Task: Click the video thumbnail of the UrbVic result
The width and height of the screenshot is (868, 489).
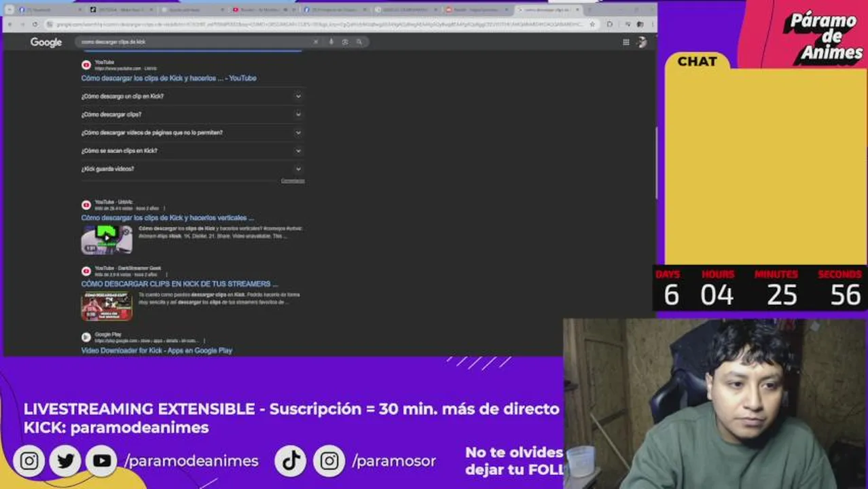Action: click(107, 240)
